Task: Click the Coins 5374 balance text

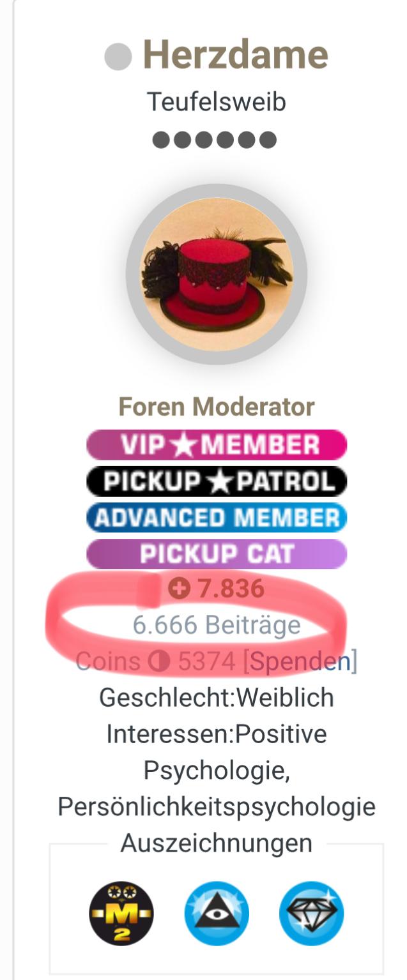Action: (156, 662)
